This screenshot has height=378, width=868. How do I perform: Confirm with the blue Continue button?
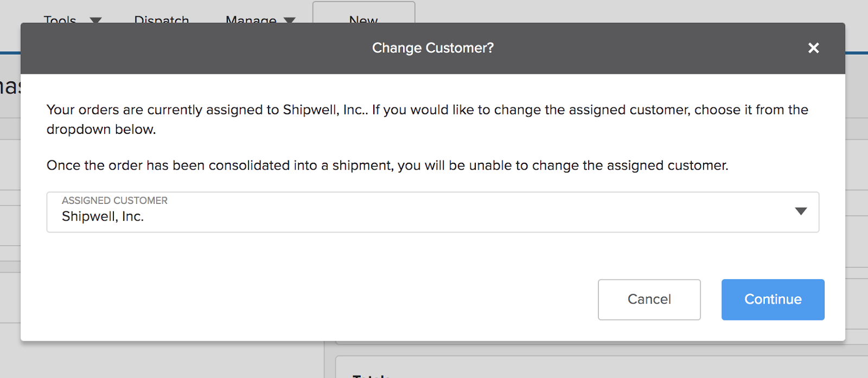[773, 299]
